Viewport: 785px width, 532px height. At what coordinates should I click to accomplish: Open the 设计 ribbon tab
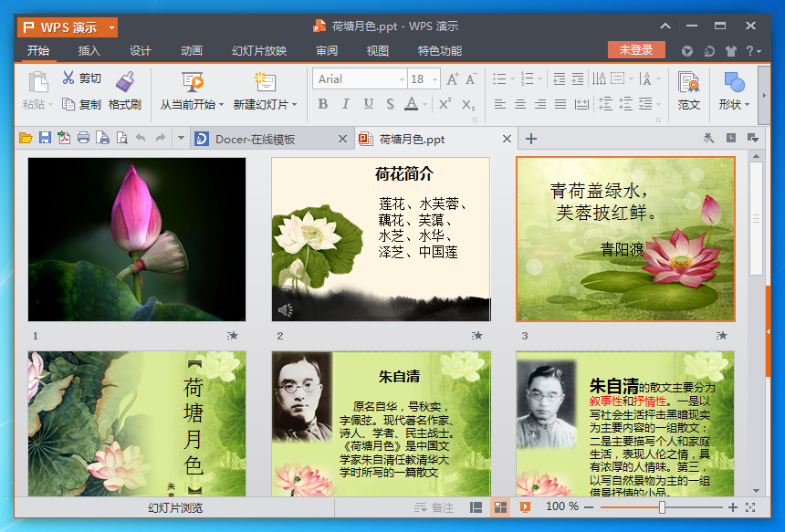pos(141,50)
